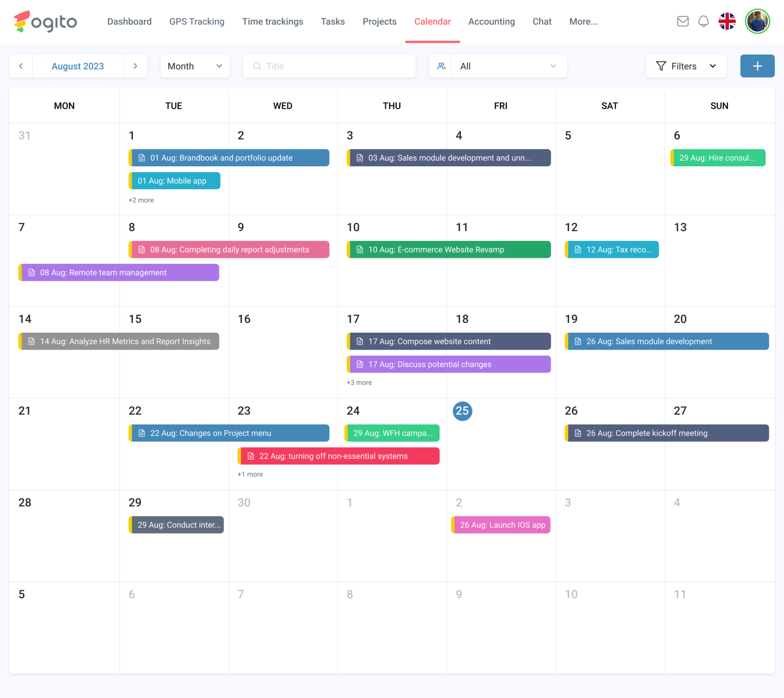Go to next month using the right chevron

[135, 66]
